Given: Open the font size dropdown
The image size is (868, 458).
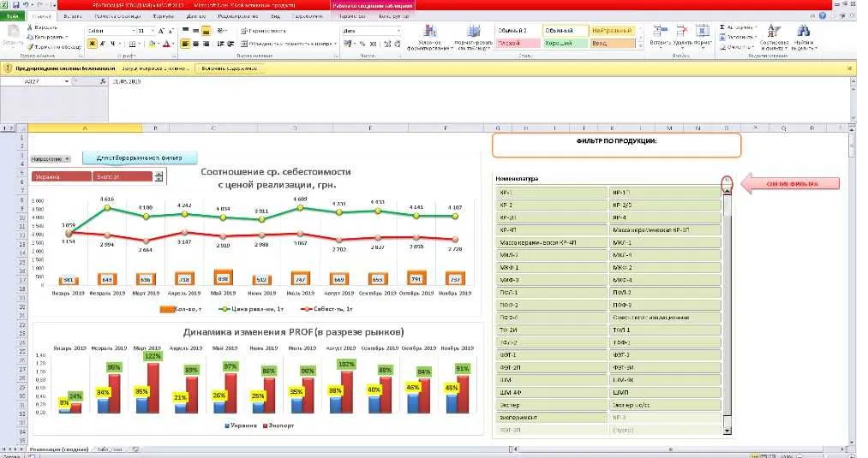Looking at the screenshot, I should pos(153,31).
